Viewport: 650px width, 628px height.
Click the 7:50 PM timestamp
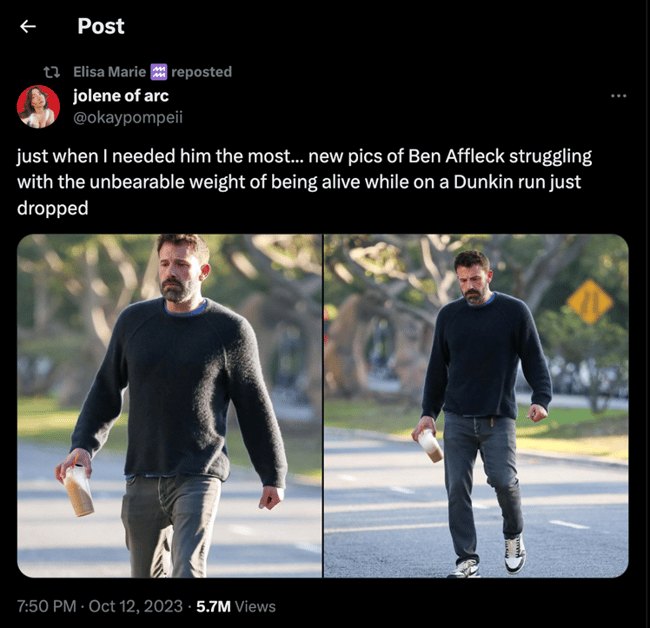tap(46, 606)
